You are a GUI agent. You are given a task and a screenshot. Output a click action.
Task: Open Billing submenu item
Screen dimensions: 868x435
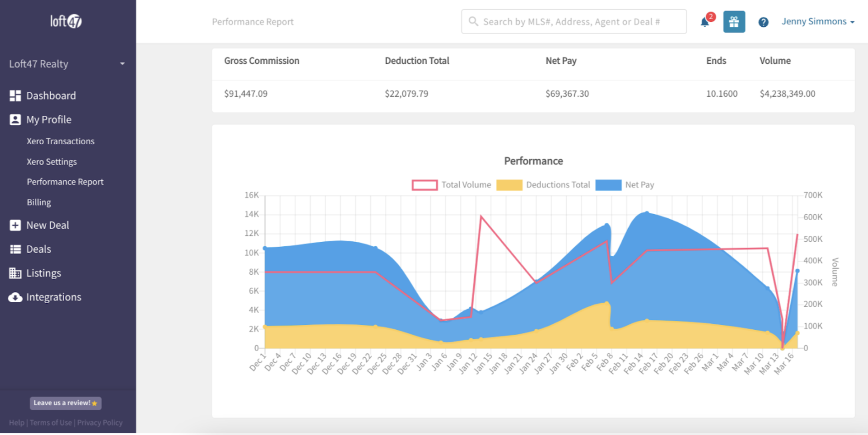(39, 202)
